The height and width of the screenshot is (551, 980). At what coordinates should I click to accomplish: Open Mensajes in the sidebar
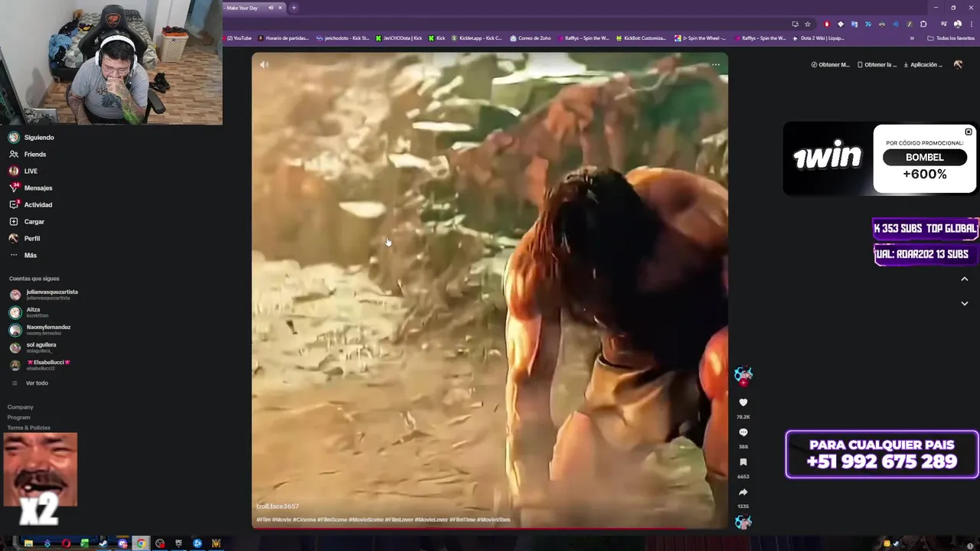pos(31,188)
